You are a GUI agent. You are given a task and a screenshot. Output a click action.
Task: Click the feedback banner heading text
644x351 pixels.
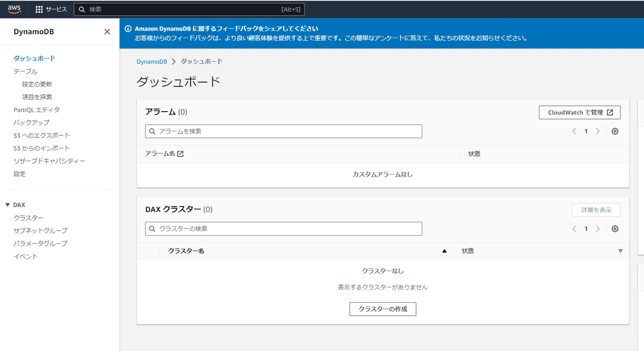point(226,28)
